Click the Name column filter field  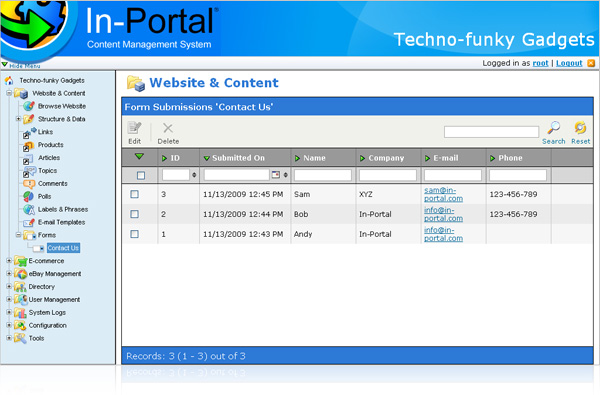click(323, 175)
